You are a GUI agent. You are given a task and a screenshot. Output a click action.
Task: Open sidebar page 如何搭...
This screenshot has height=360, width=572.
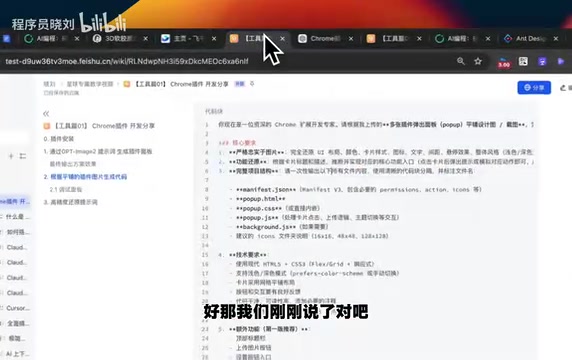point(18,232)
